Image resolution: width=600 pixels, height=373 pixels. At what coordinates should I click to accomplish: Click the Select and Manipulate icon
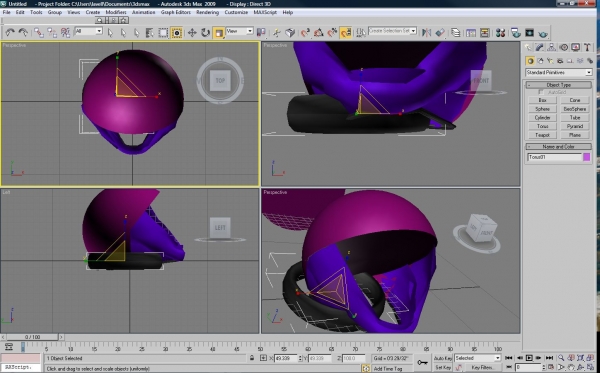coord(276,33)
